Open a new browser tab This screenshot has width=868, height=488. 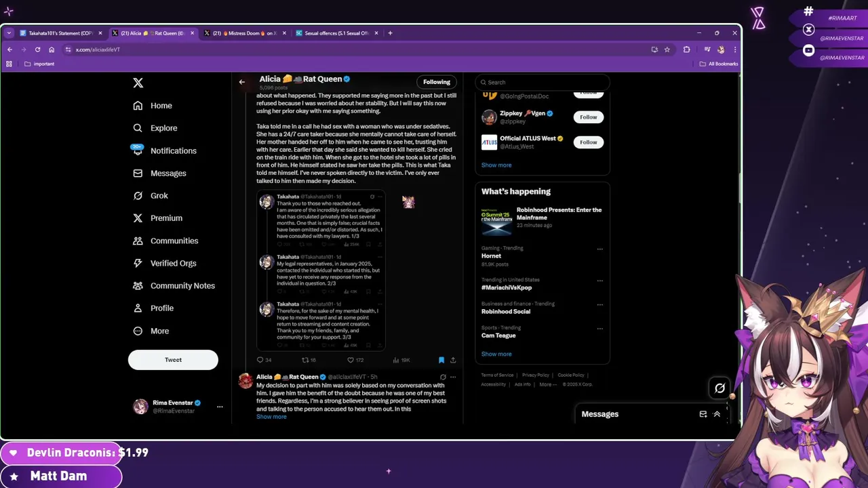click(390, 33)
